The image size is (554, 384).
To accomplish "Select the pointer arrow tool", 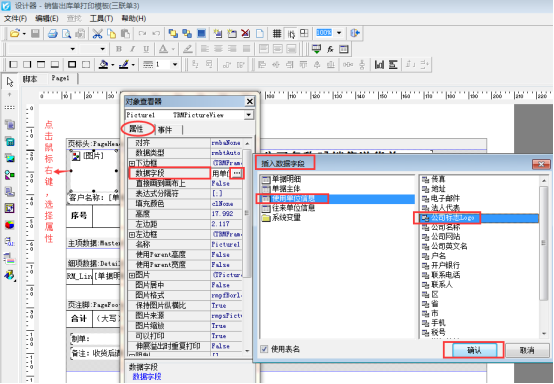I will pyautogui.click(x=10, y=82).
